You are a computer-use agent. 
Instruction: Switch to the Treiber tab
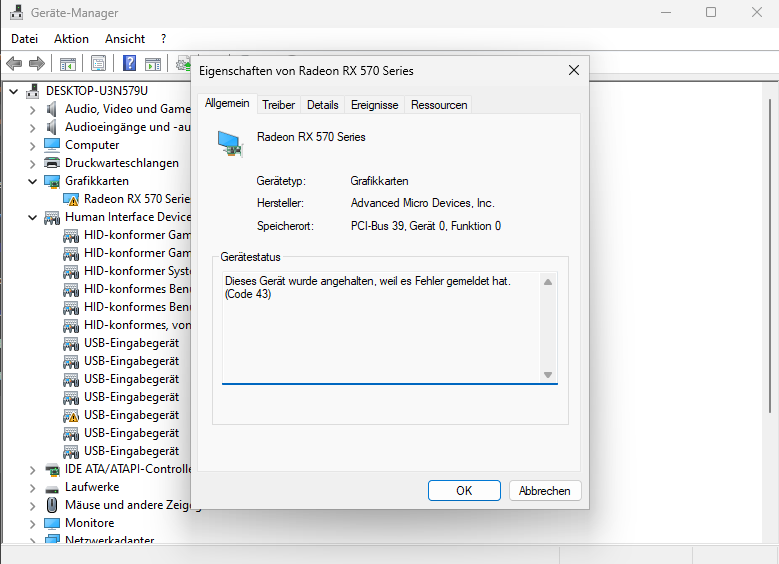278,105
